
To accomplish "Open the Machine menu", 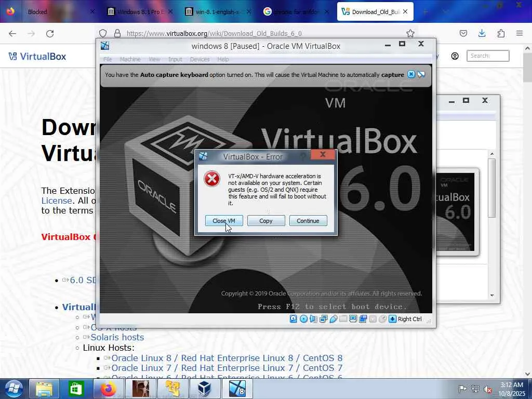I will (x=130, y=59).
